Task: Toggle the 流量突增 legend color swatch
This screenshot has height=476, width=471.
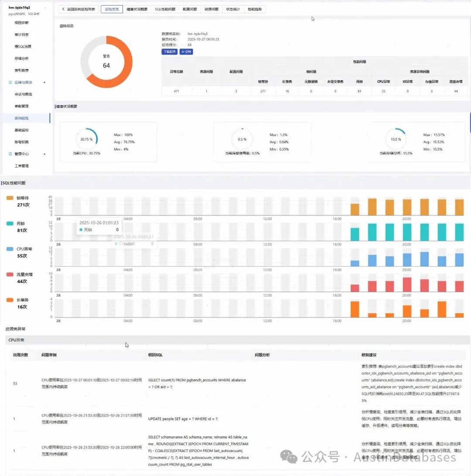Action: coord(10,274)
